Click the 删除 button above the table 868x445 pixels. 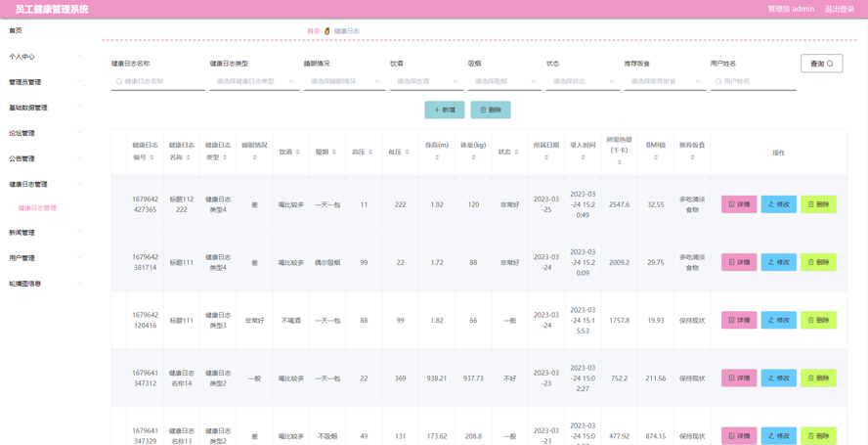coord(491,110)
